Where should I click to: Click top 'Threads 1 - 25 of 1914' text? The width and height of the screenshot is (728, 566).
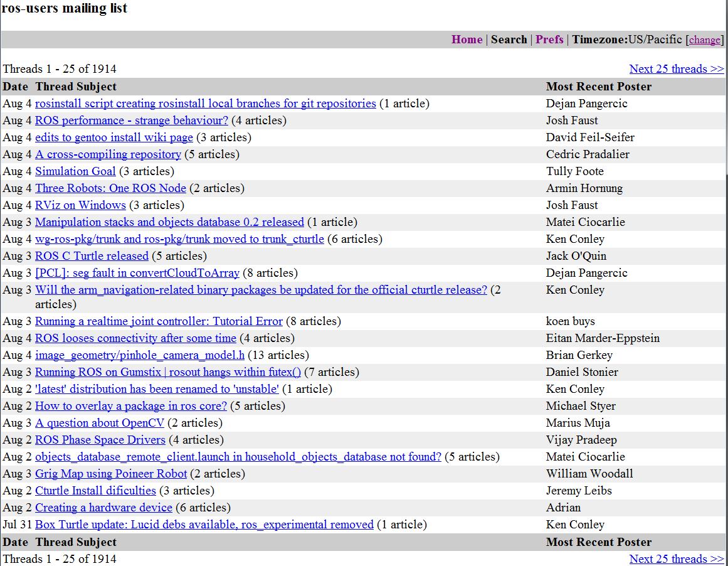coord(60,69)
